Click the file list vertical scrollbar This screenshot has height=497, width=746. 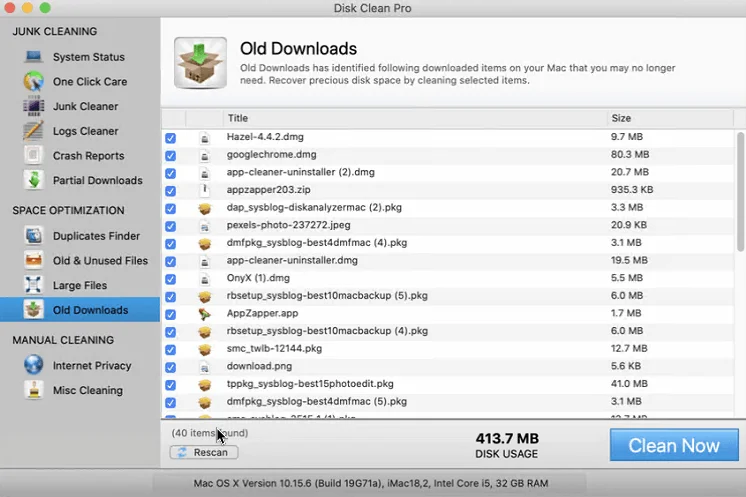740,192
